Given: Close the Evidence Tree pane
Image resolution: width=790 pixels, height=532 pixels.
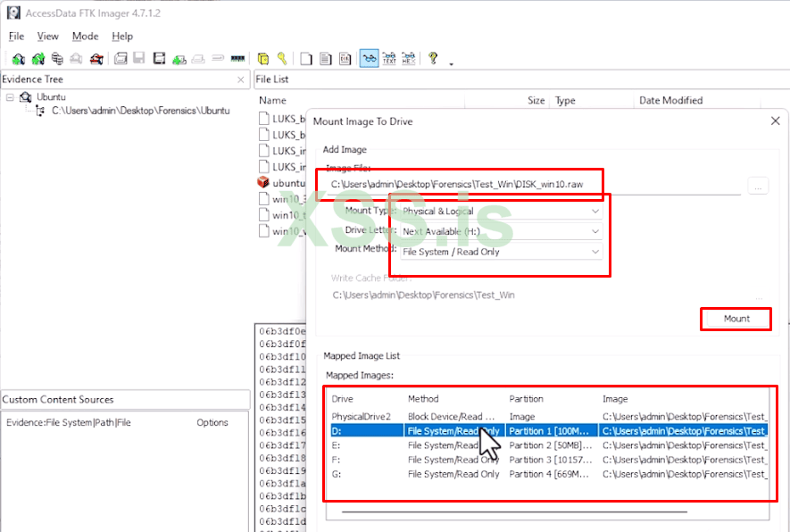Looking at the screenshot, I should (x=241, y=79).
